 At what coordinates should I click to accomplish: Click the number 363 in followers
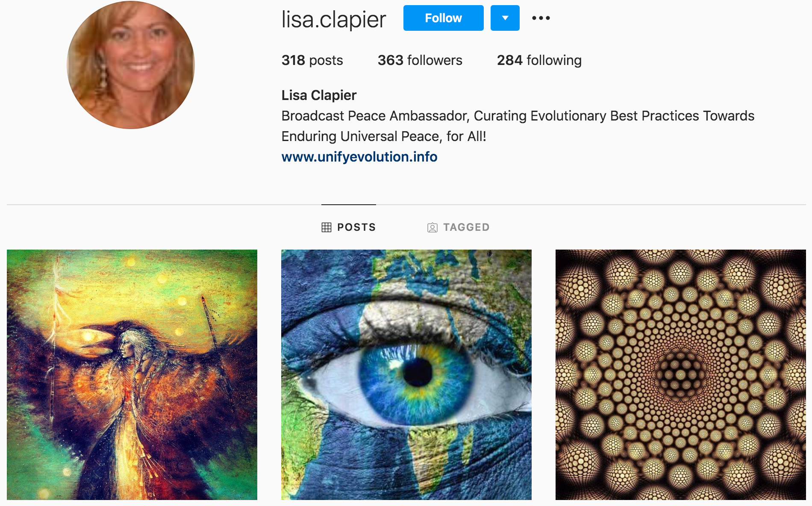(x=390, y=60)
